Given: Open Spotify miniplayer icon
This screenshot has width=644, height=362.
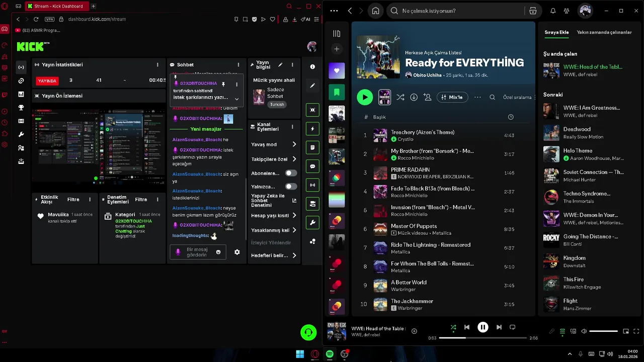Looking at the screenshot, I should coord(626,331).
